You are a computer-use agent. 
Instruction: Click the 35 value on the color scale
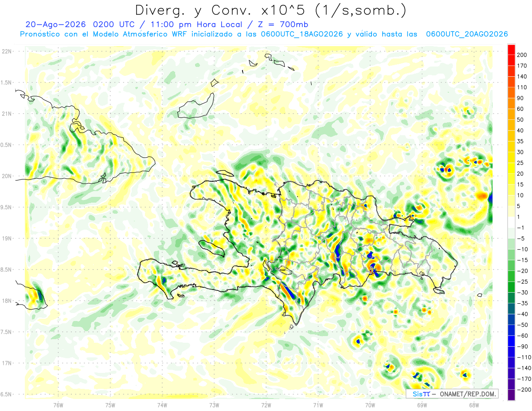point(520,141)
